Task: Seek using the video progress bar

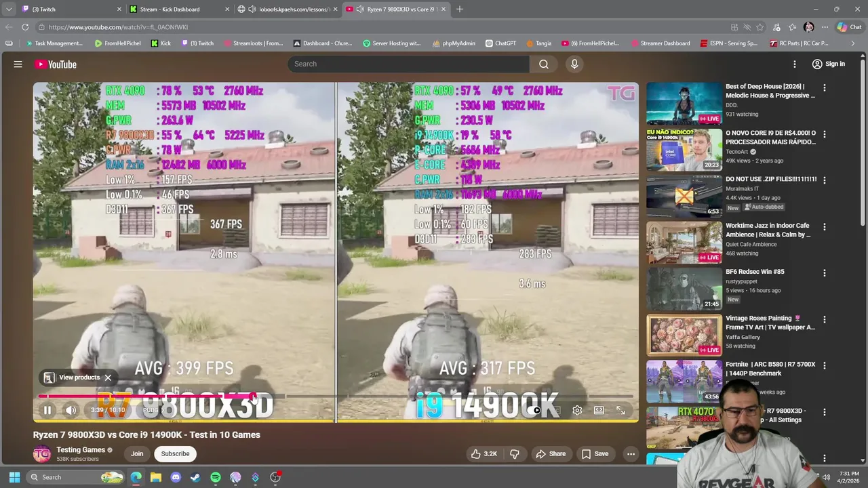Action: click(x=336, y=396)
